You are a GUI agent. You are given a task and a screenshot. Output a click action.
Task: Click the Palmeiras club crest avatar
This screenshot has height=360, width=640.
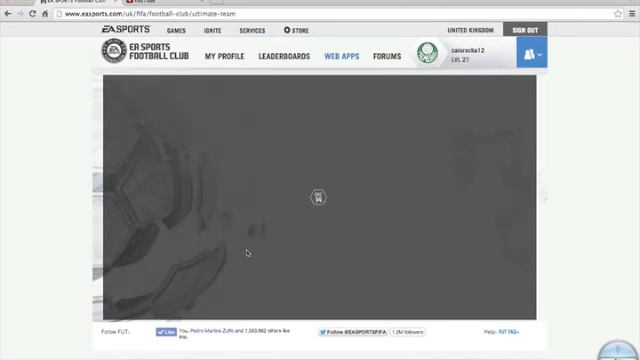427,53
